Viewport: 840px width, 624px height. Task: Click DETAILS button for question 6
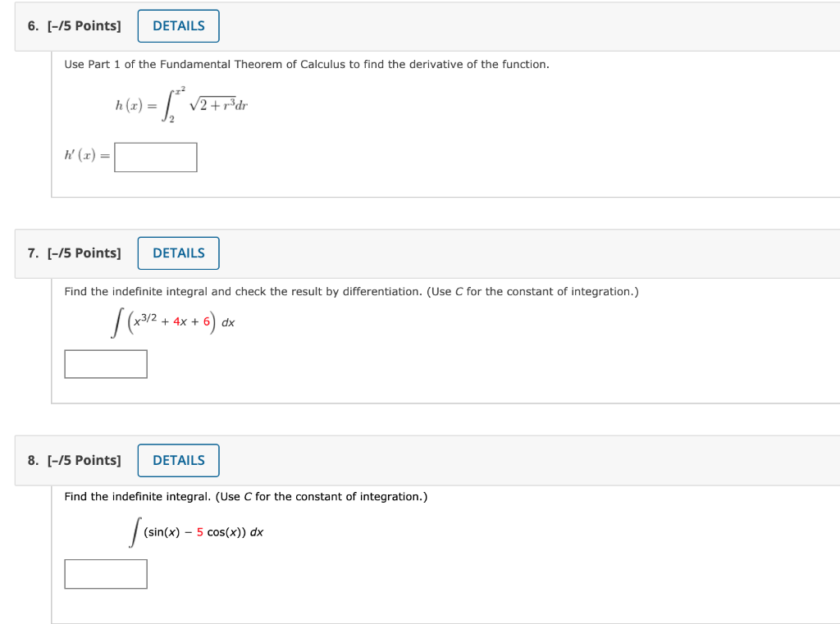(x=178, y=25)
